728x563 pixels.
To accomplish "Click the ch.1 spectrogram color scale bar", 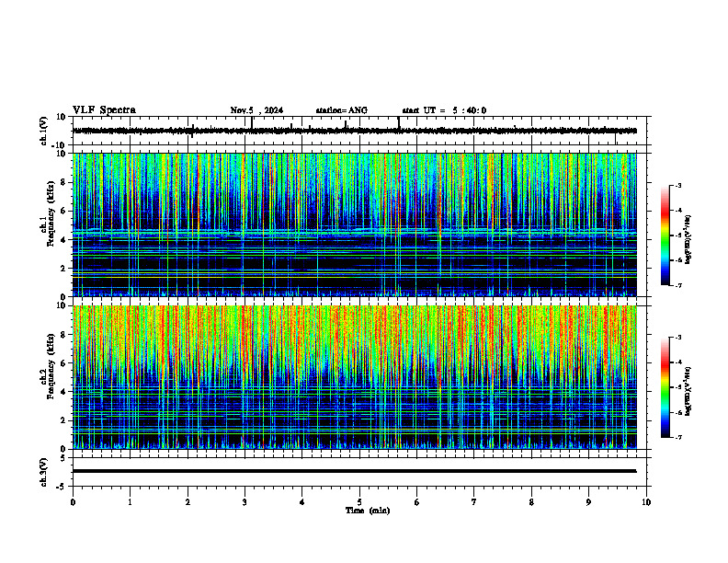I will tap(665, 236).
